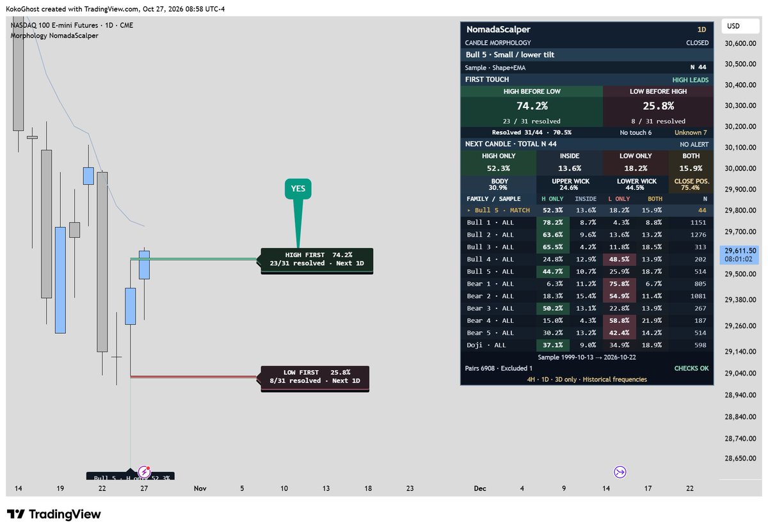The height and width of the screenshot is (532, 768).
Task: Click the Sample · Shape+EMA text
Action: pos(495,67)
